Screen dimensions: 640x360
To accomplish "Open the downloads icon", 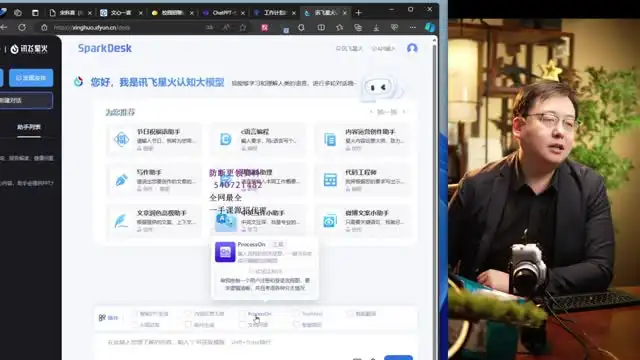I will coord(376,27).
